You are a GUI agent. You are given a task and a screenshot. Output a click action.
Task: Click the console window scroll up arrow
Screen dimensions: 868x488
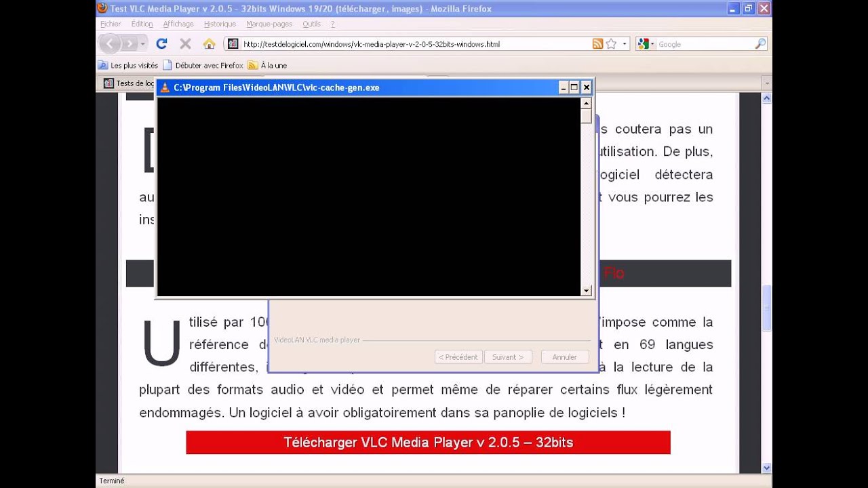(587, 103)
